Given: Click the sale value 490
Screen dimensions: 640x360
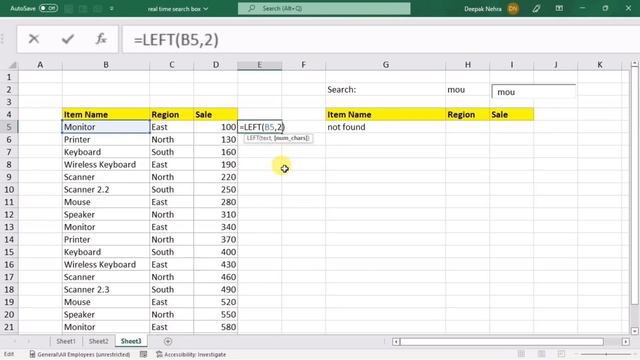Looking at the screenshot, I should coord(216,289).
